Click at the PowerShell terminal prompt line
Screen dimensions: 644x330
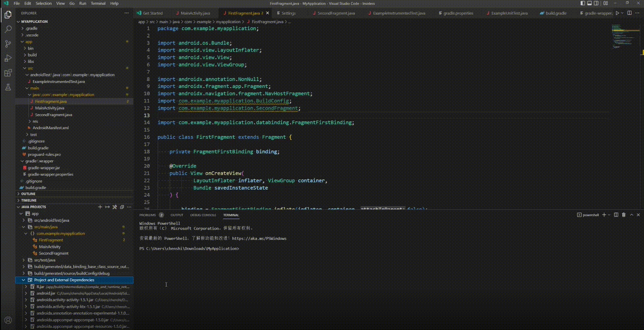pos(189,249)
